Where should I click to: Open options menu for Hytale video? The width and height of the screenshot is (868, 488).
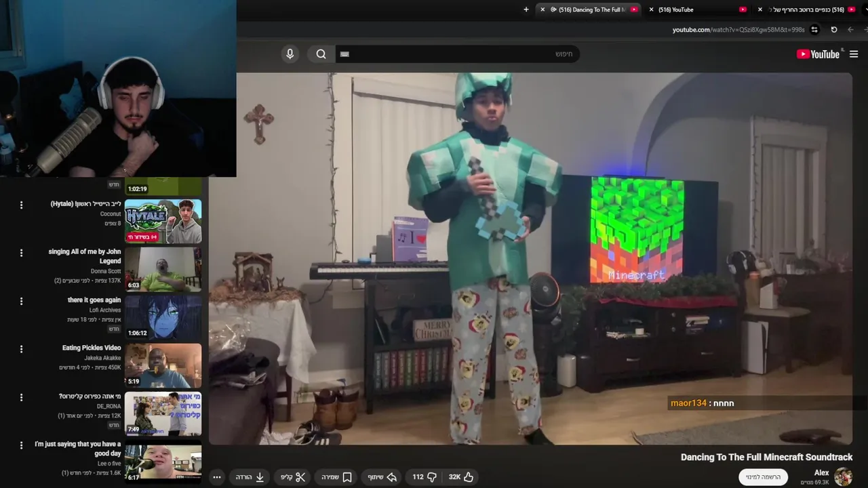pos(21,205)
